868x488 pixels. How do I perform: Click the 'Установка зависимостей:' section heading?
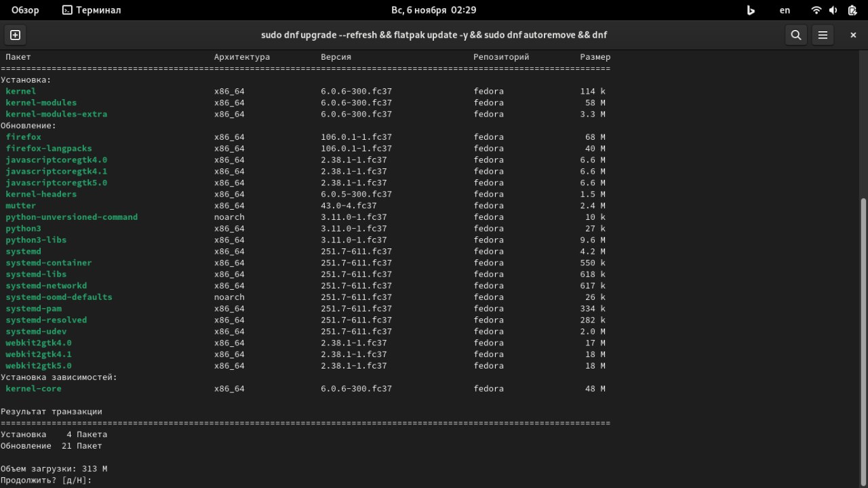point(59,377)
